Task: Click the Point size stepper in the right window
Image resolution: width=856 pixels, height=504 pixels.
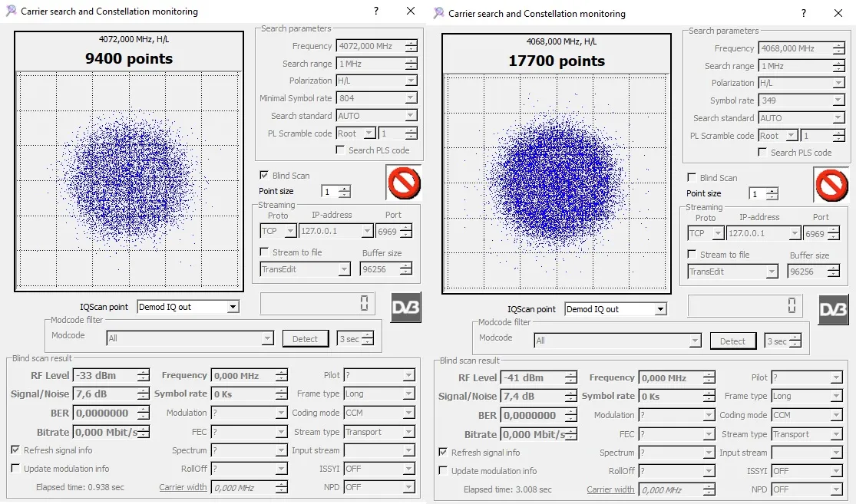Action: click(x=772, y=194)
